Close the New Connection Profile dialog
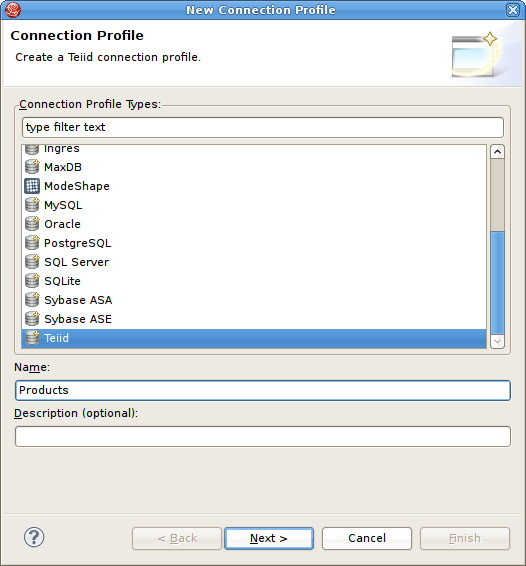This screenshot has width=526, height=566. tap(513, 10)
